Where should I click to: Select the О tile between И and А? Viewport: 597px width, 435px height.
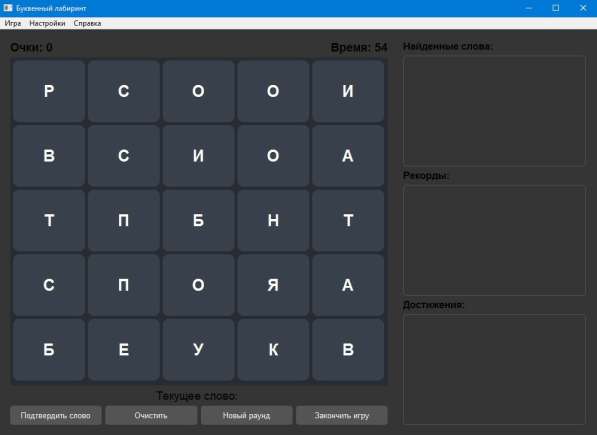pos(273,156)
